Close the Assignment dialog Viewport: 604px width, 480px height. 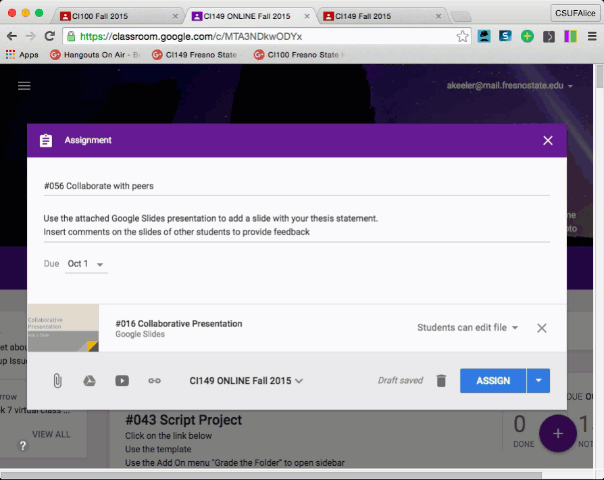tap(547, 141)
